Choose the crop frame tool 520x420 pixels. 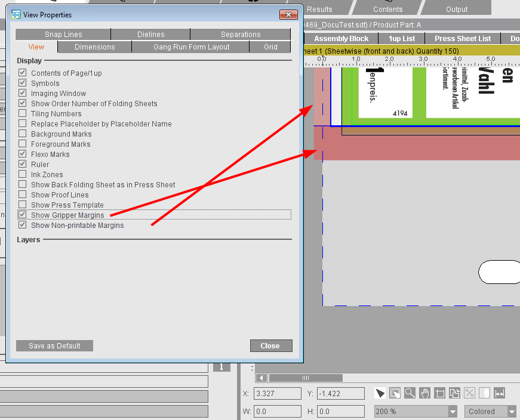(x=440, y=393)
